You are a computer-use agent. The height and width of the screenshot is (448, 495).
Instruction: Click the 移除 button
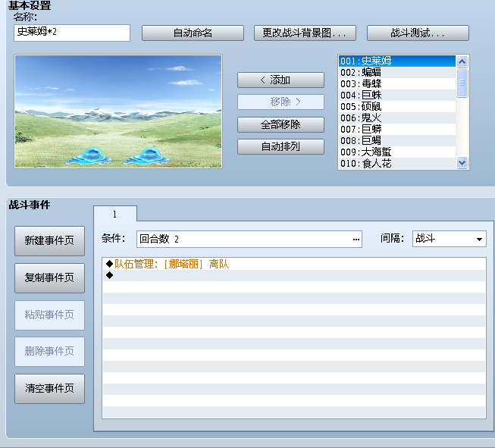(280, 102)
